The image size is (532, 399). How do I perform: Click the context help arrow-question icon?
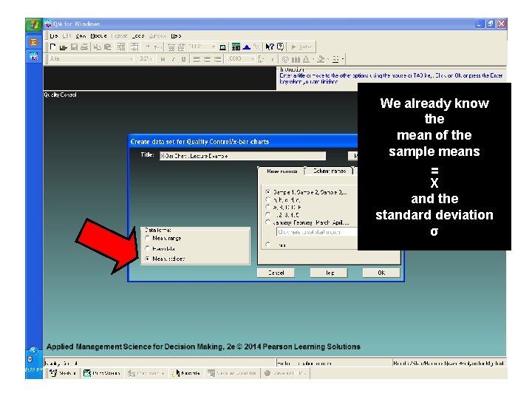pos(270,47)
